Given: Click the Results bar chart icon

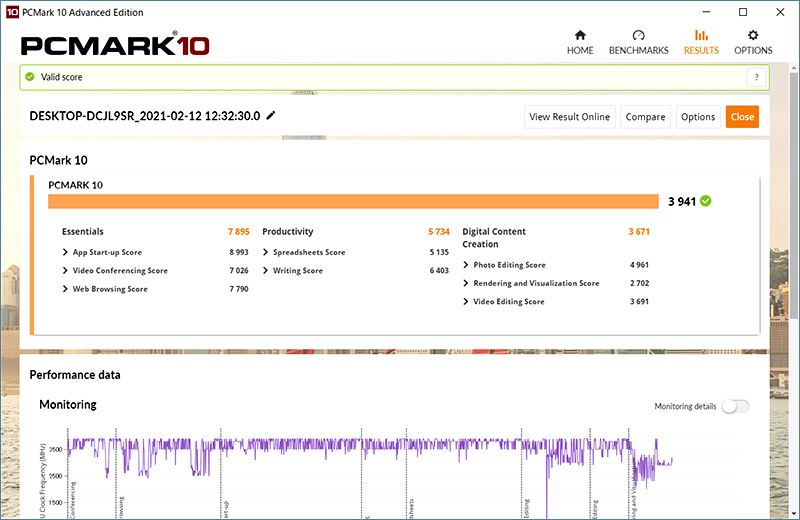Looking at the screenshot, I should 701,35.
